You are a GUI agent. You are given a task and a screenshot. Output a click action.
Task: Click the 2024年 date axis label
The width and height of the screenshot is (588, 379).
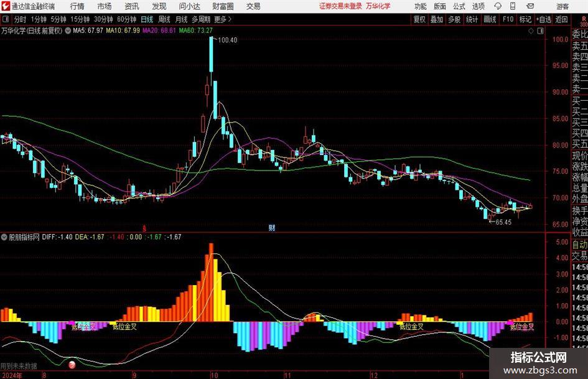coord(12,375)
